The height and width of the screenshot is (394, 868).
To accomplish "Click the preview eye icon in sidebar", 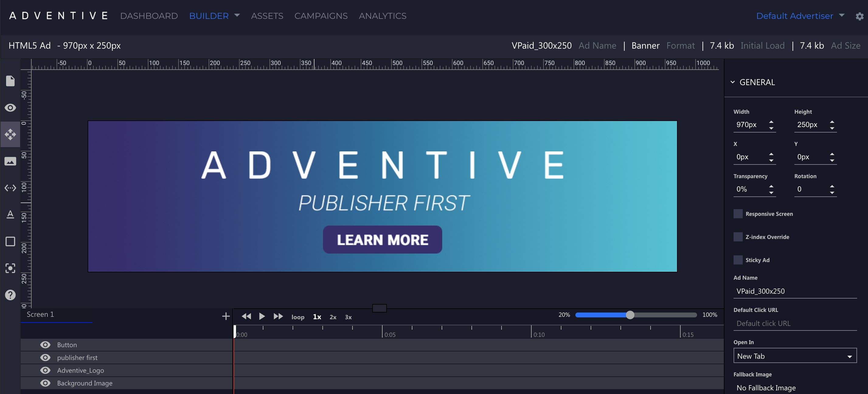I will click(x=10, y=108).
